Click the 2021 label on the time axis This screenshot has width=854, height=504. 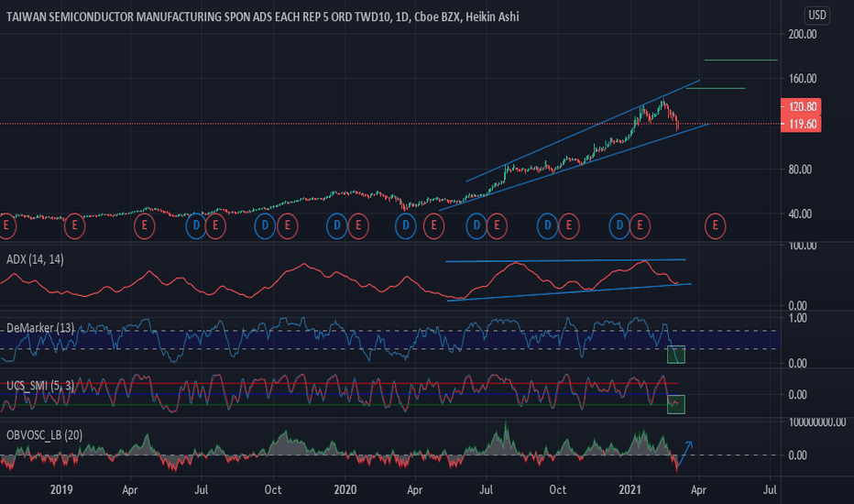pyautogui.click(x=630, y=490)
